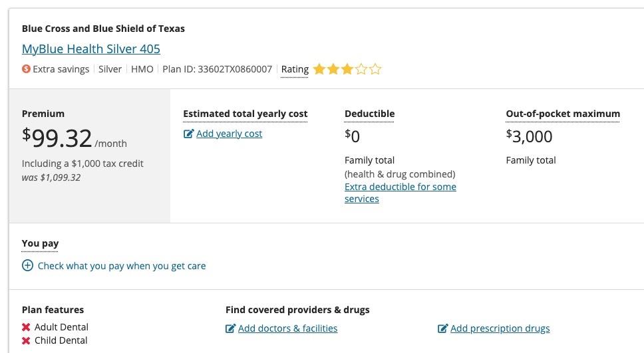Click the pencil icon beside Add prescription drugs
Screen dimensions: 644x353
pos(442,328)
